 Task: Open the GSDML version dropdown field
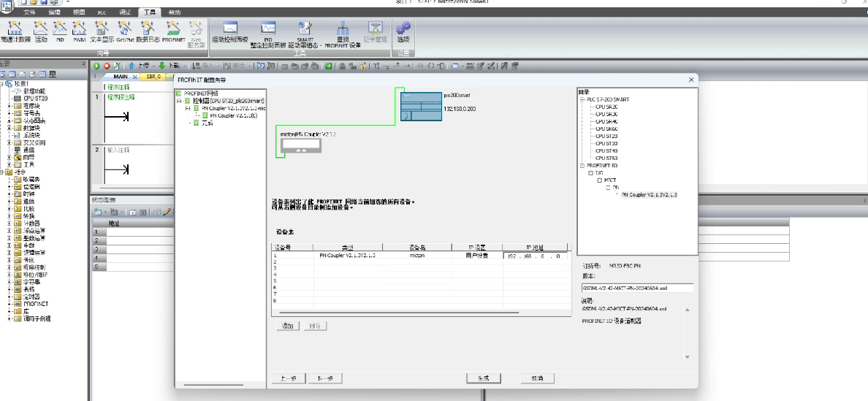tap(636, 289)
